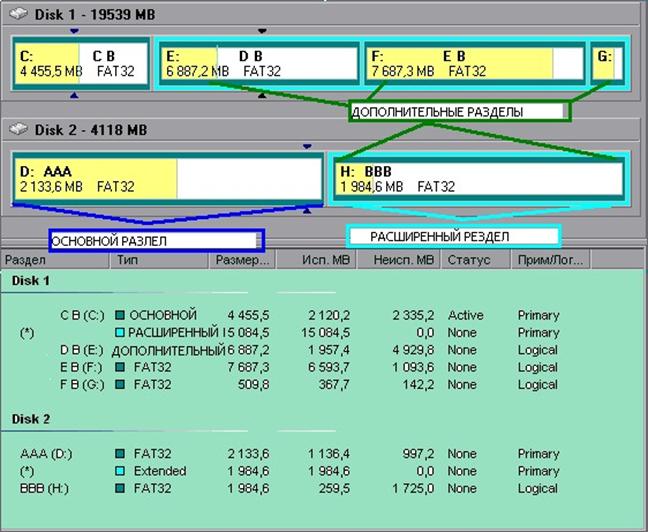Image resolution: width=648 pixels, height=532 pixels.
Task: Click unused value '1 725,0'
Action: (x=413, y=488)
